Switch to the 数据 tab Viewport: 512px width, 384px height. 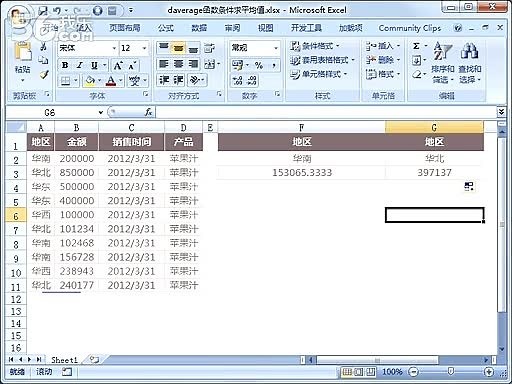(x=199, y=28)
